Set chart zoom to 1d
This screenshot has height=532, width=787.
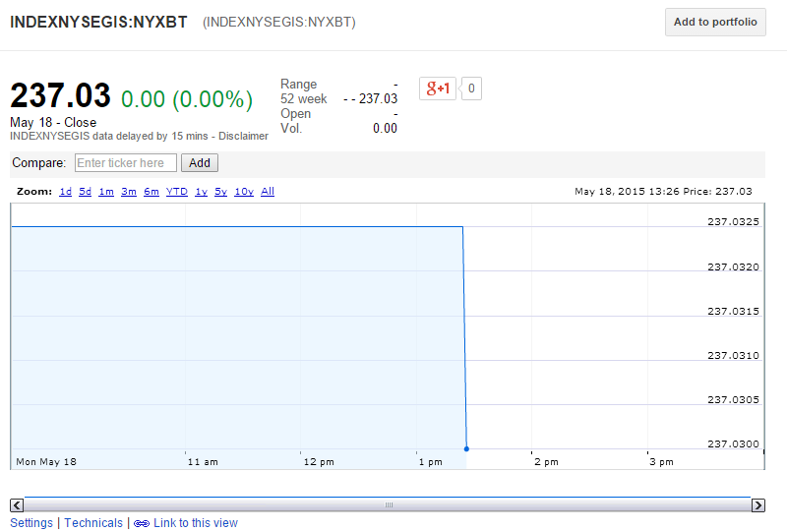tap(66, 192)
